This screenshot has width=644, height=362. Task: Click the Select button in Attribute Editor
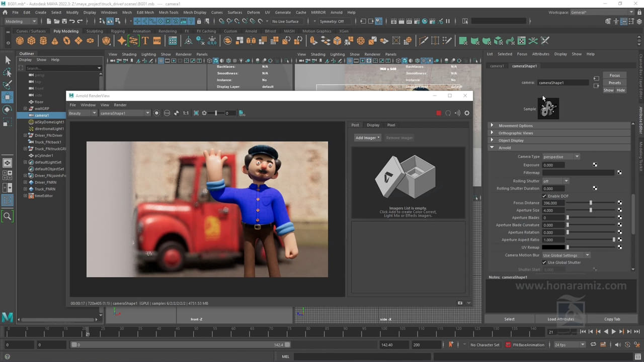coord(510,319)
